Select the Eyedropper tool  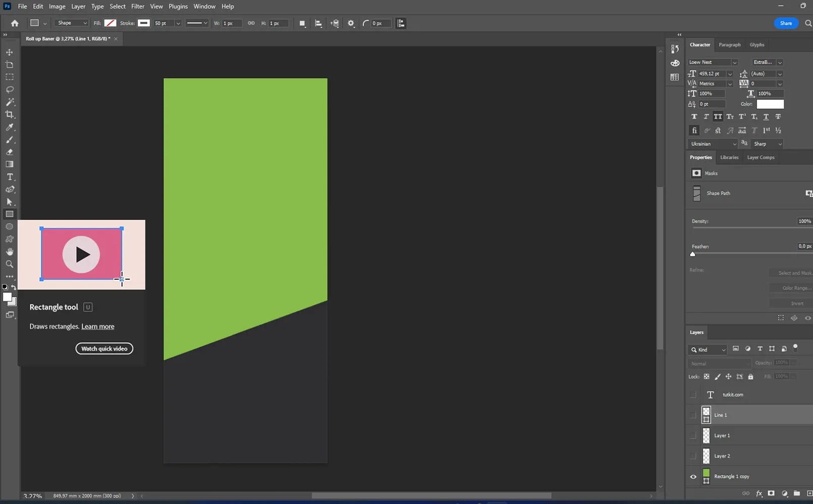10,127
